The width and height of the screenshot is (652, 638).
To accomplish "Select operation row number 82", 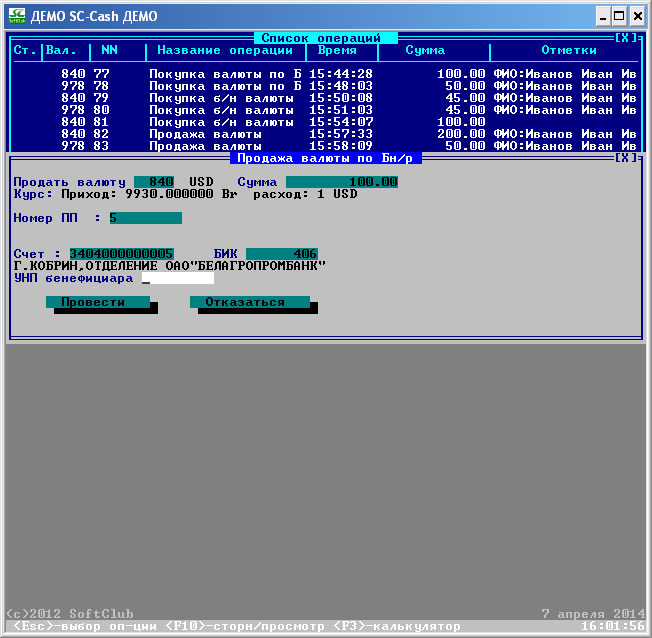I will (x=325, y=134).
